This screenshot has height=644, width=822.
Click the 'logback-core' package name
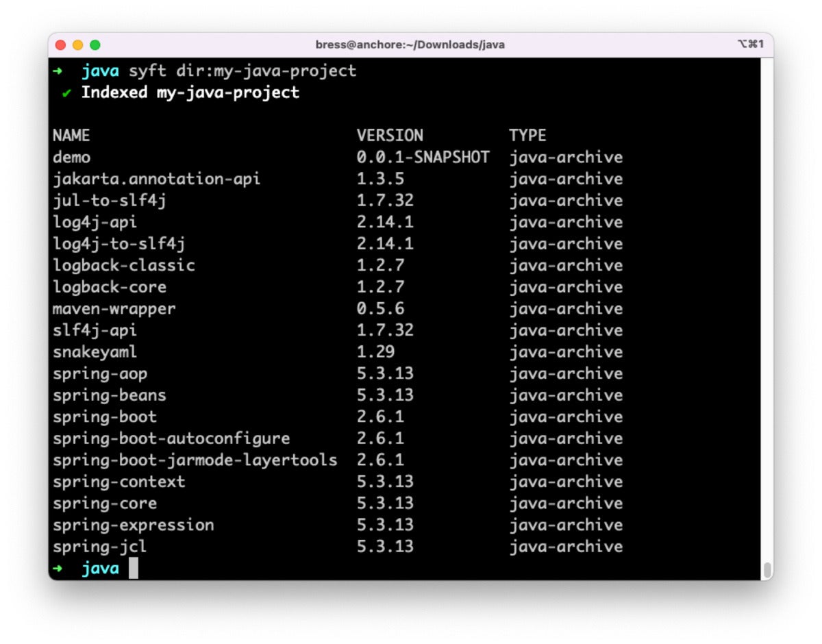click(110, 287)
